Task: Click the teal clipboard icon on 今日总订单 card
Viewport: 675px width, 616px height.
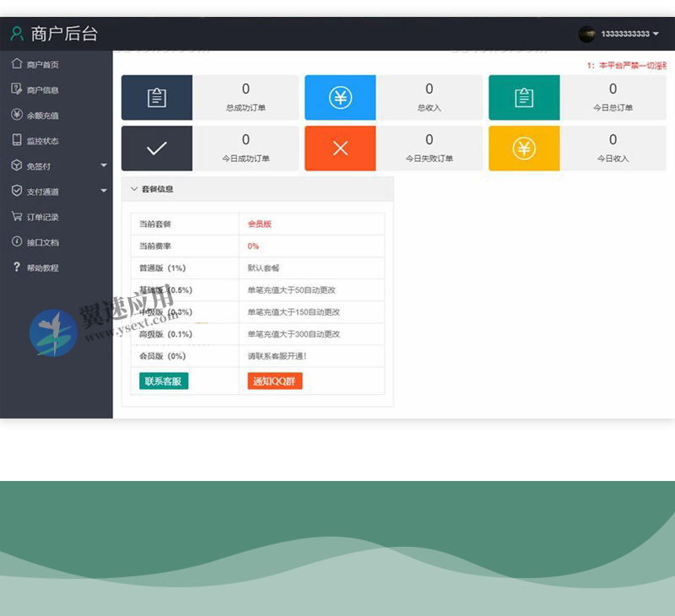Action: pos(523,96)
